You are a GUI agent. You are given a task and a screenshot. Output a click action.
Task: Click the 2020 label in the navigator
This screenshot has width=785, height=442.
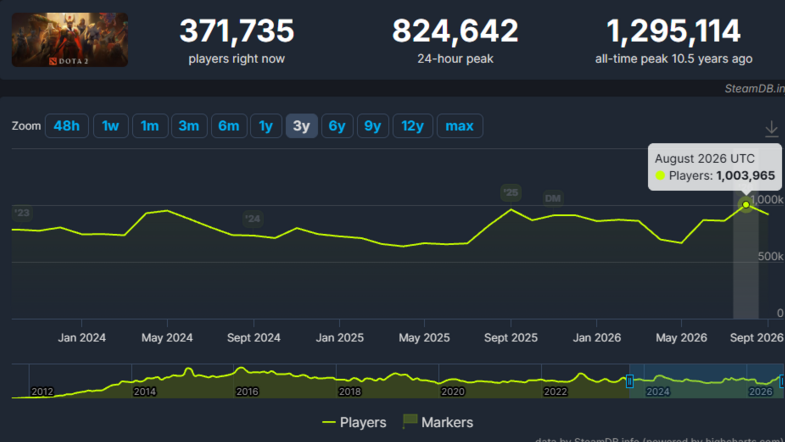pyautogui.click(x=453, y=391)
